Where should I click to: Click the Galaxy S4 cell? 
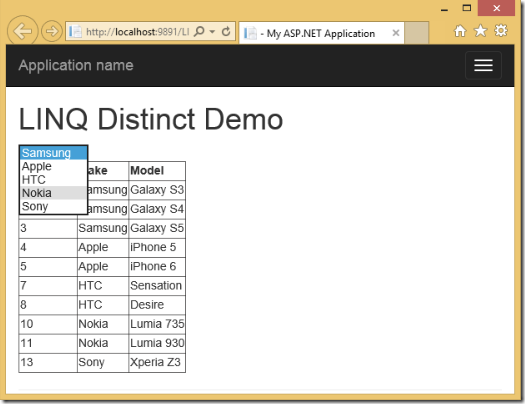tap(157, 209)
